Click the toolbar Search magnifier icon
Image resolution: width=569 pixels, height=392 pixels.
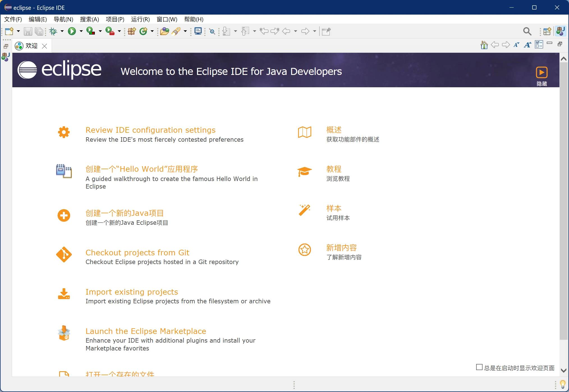[x=527, y=31]
